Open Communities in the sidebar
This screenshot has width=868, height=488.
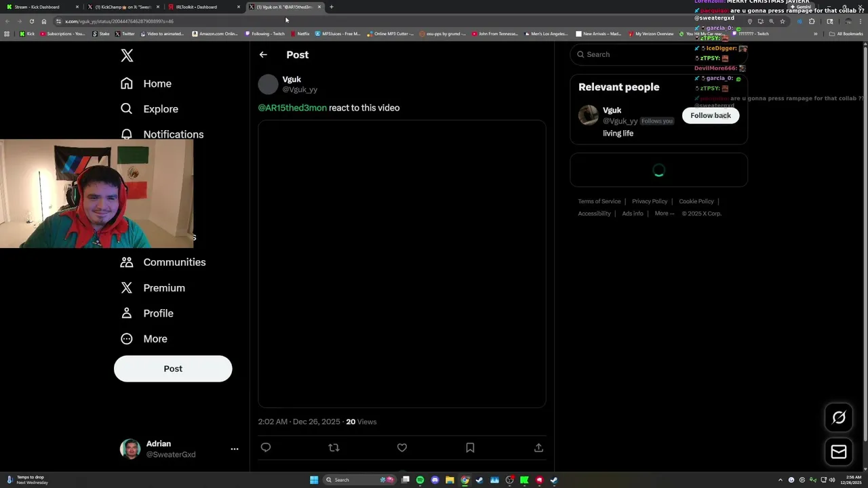[x=163, y=262]
